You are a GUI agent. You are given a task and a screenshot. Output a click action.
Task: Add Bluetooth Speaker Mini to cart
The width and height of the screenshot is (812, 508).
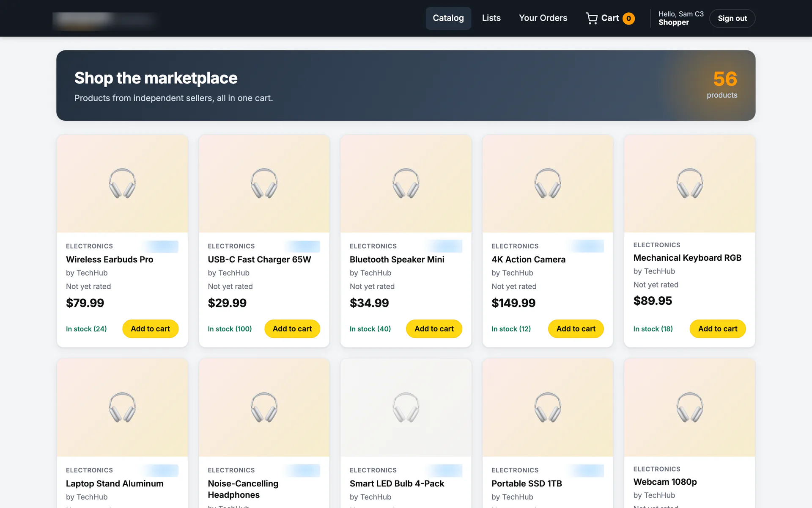[434, 329]
